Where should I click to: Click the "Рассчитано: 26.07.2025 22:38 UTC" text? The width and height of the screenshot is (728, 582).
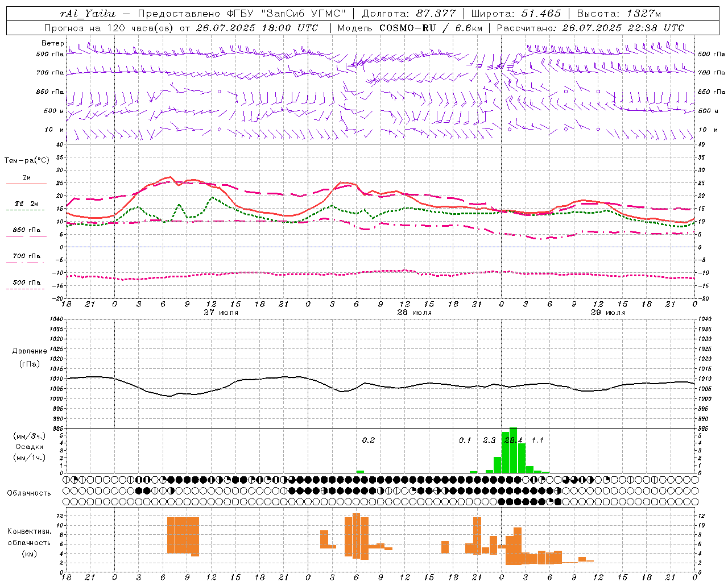[590, 28]
